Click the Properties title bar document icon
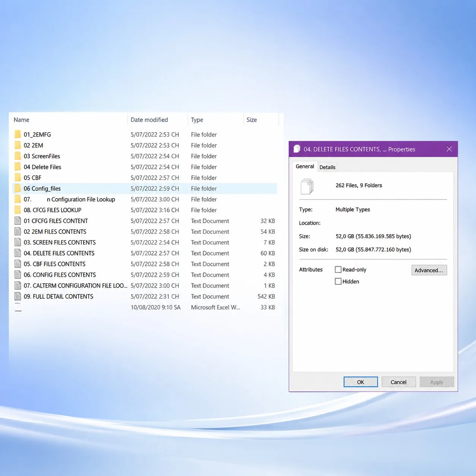The image size is (476, 476). [x=297, y=149]
